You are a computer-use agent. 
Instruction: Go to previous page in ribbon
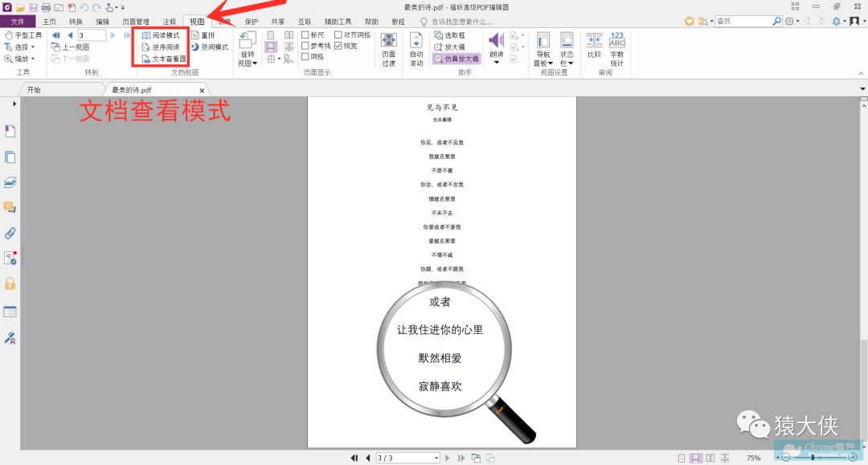(x=70, y=35)
